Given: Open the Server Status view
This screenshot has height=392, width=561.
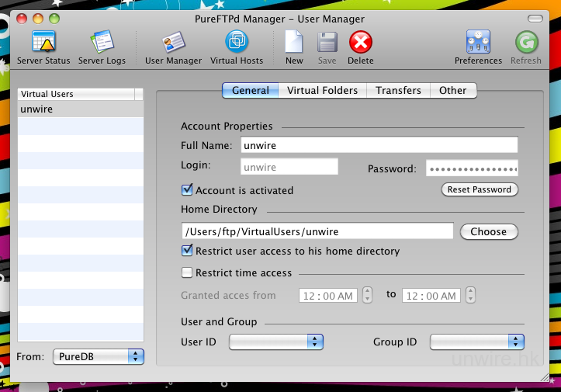Looking at the screenshot, I should tap(43, 42).
